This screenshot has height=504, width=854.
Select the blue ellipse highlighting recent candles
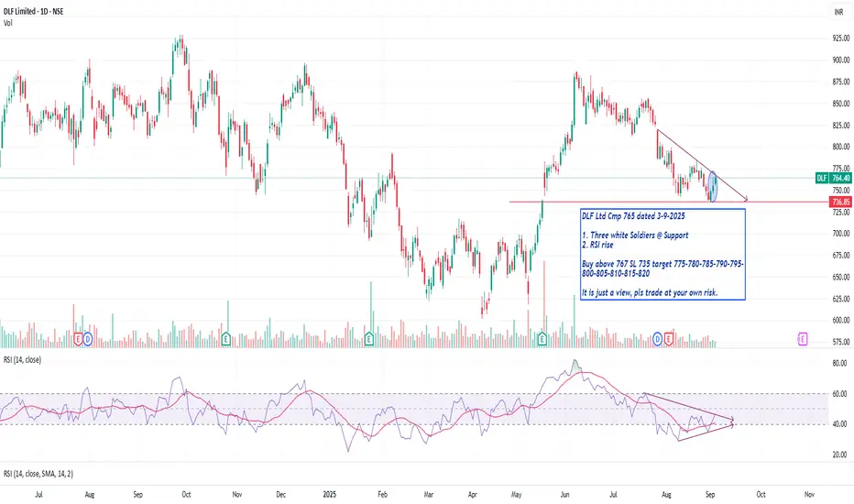coord(713,186)
